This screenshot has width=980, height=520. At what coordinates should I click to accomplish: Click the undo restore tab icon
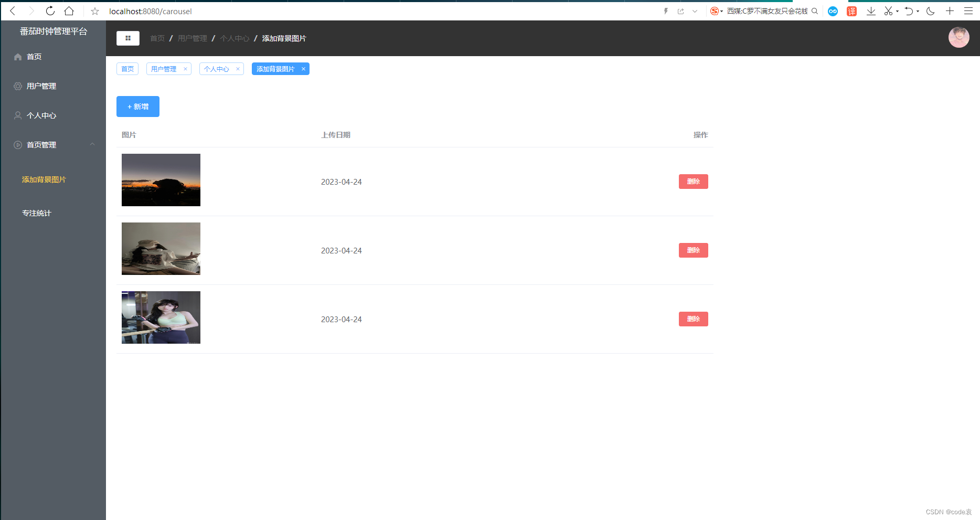point(909,11)
